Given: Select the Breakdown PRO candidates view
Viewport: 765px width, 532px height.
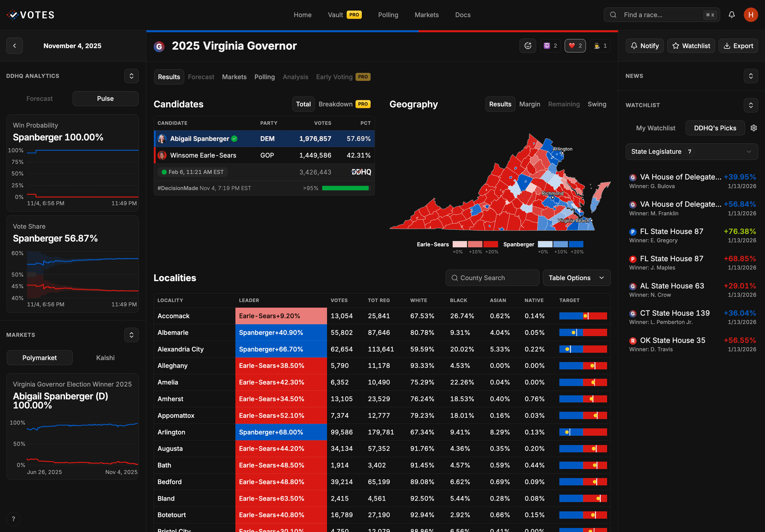Looking at the screenshot, I should (344, 104).
